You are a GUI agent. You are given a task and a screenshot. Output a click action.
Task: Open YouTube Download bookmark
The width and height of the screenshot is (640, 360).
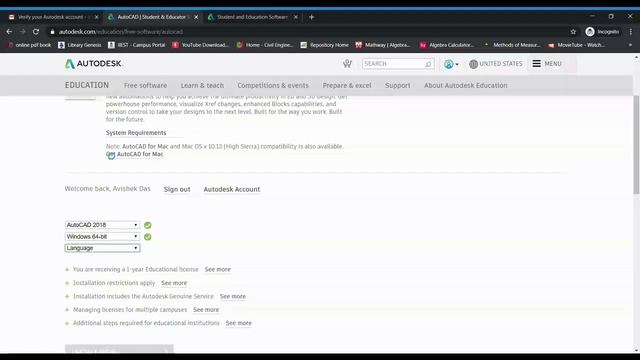click(200, 45)
